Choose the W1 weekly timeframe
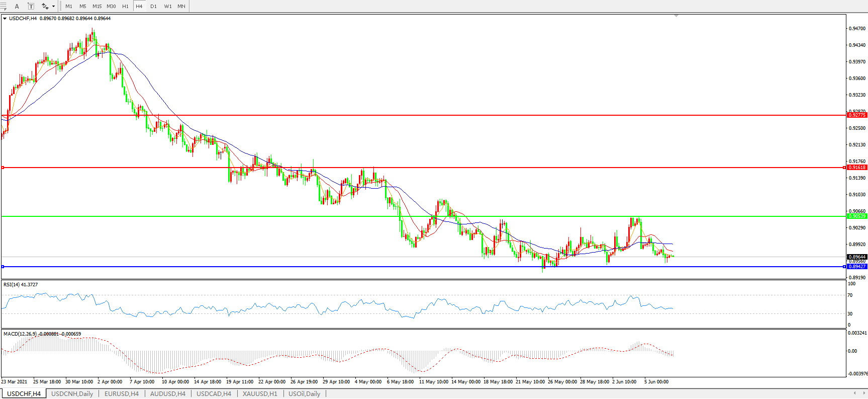868x399 pixels. tap(168, 7)
